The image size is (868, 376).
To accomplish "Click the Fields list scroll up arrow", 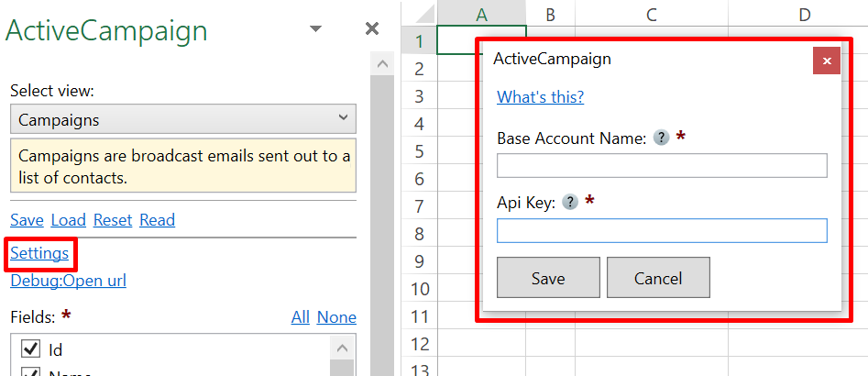I will pos(343,348).
